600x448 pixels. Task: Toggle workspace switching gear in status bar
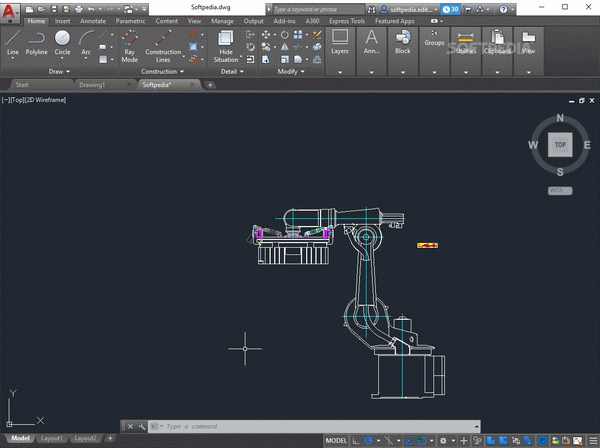click(x=443, y=441)
